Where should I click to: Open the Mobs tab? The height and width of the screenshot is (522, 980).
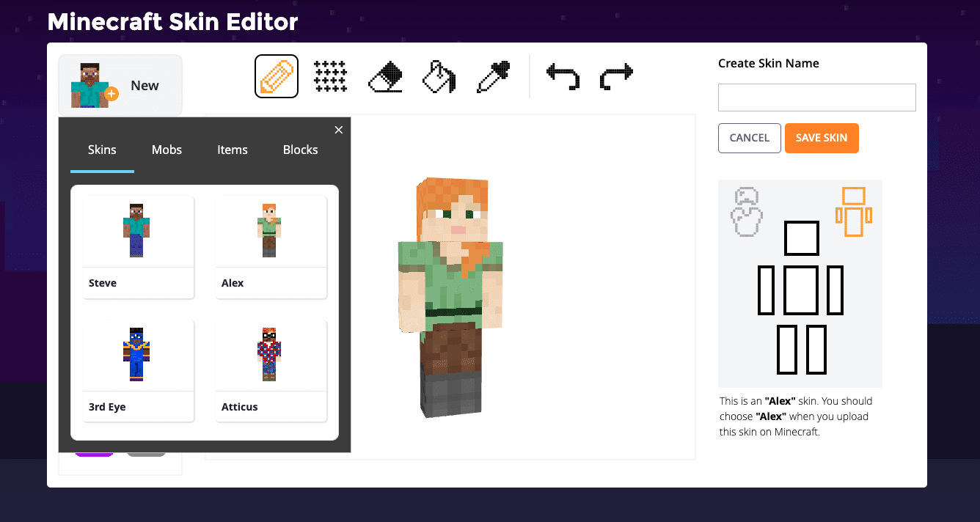point(167,150)
